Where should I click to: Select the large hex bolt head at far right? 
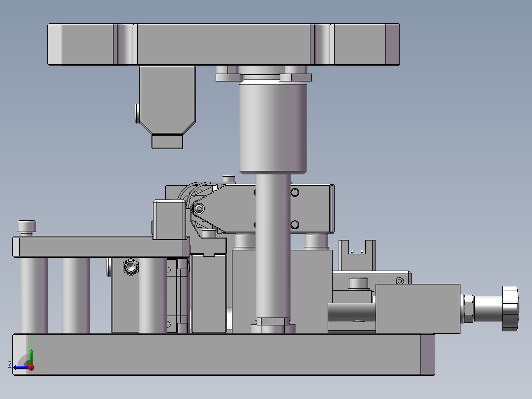click(x=510, y=308)
